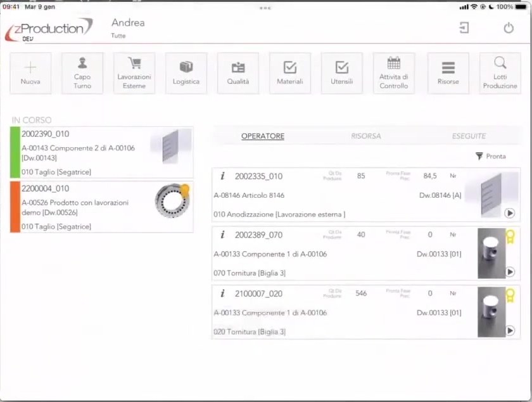Click A-00526 Prodotto con lavorazioni demo text

coord(75,207)
